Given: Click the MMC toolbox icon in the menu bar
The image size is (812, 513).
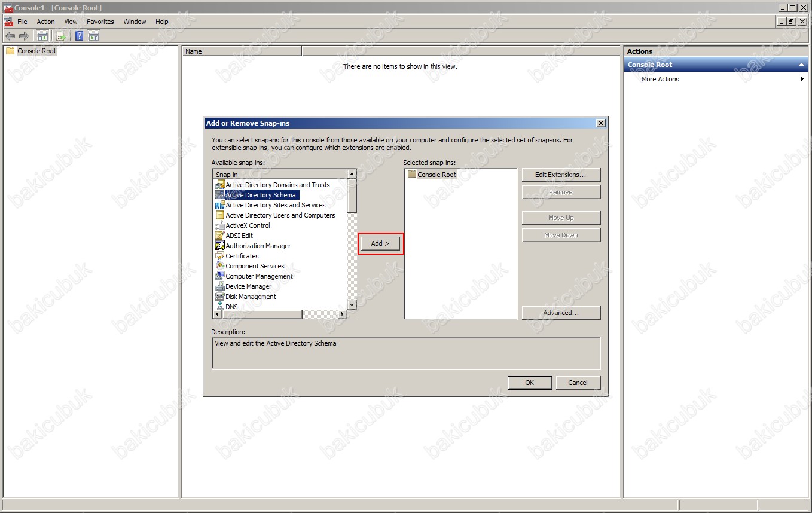Looking at the screenshot, I should point(8,22).
